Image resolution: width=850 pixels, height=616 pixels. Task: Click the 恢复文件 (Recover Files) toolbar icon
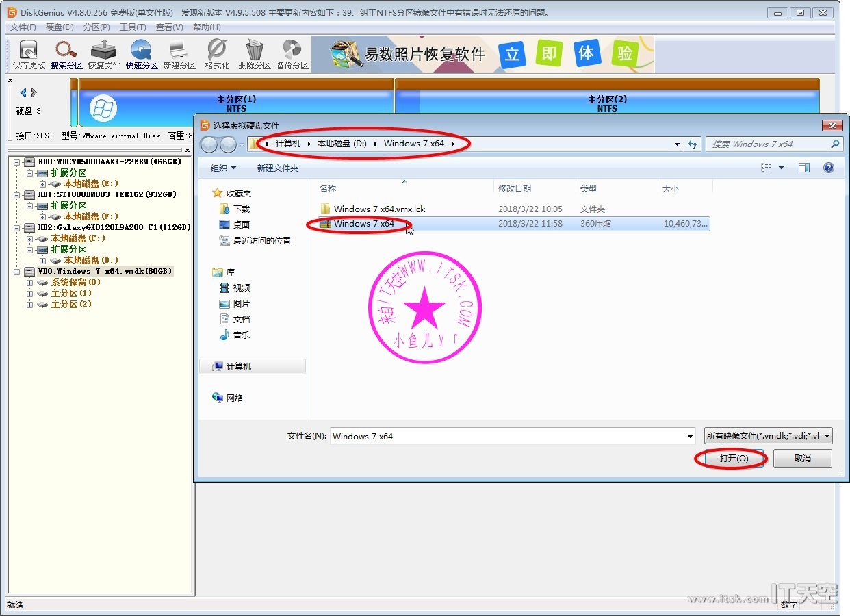(x=104, y=55)
